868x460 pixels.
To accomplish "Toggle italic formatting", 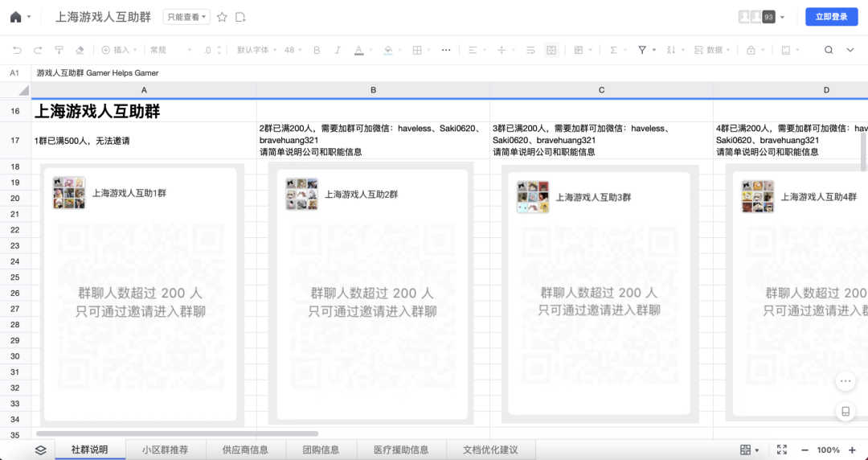I will point(337,50).
